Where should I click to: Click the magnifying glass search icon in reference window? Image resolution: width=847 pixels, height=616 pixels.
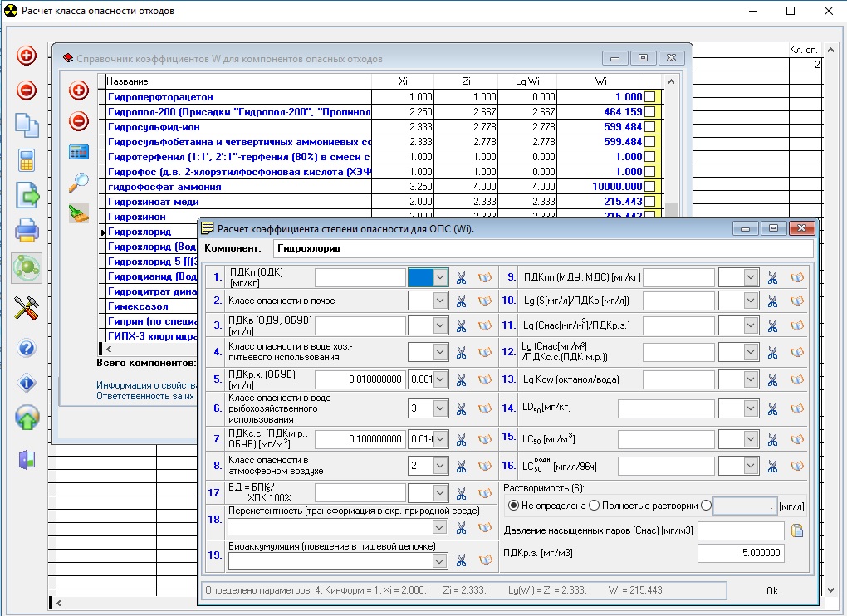[x=79, y=182]
